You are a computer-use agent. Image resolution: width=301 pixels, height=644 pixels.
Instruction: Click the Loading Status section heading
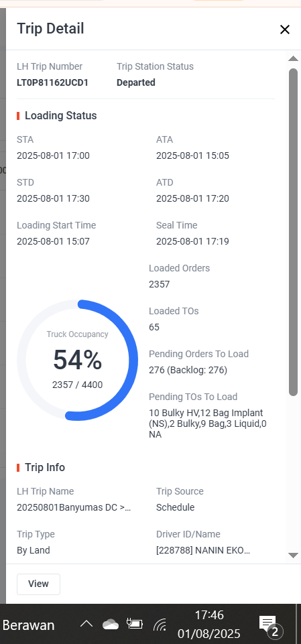[x=61, y=116]
